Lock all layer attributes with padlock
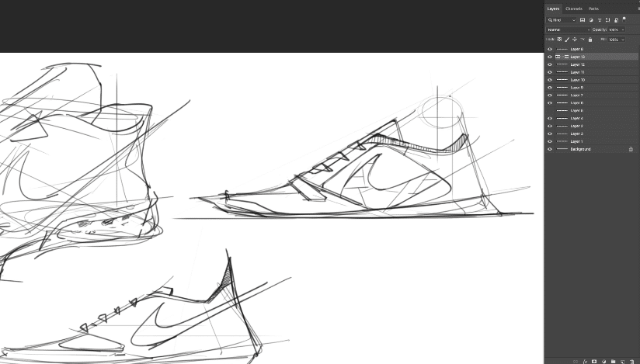Viewport: 640px width, 364px height. 590,40
